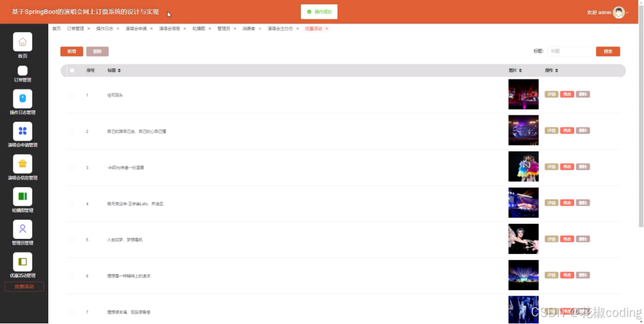Open 轮播图管理 green icon in sidebar
The width and height of the screenshot is (644, 324).
23,196
